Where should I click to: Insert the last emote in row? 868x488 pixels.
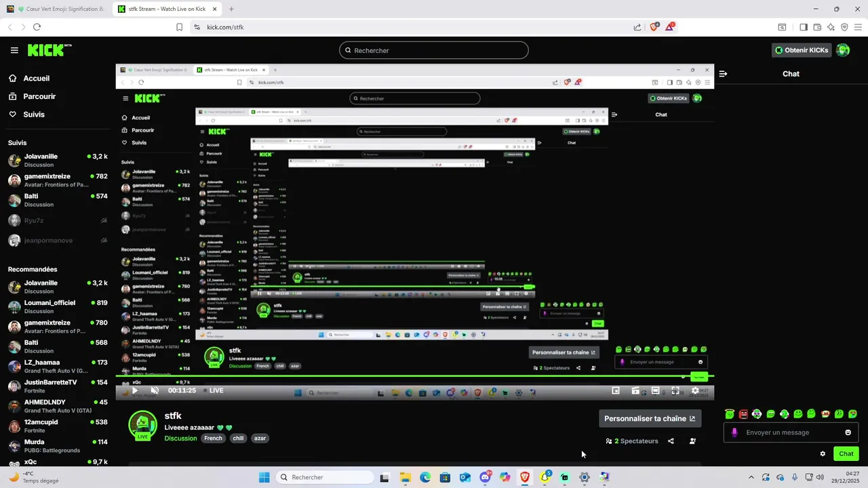(x=853, y=413)
